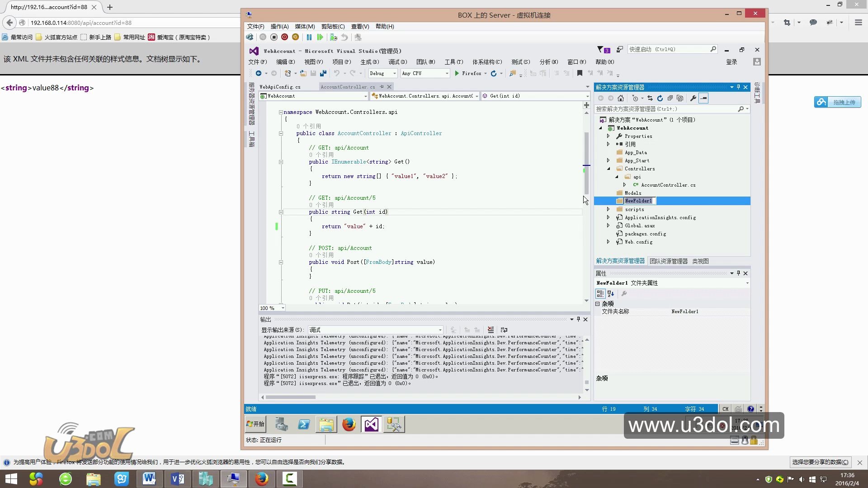The image size is (868, 488).
Task: Click Clear All icon in Output panel
Action: click(x=491, y=330)
